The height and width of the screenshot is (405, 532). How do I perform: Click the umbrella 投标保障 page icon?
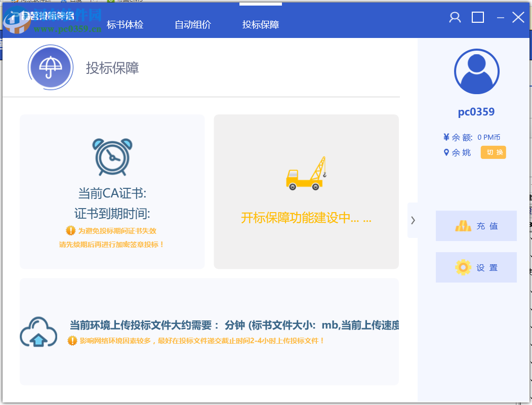[x=51, y=67]
